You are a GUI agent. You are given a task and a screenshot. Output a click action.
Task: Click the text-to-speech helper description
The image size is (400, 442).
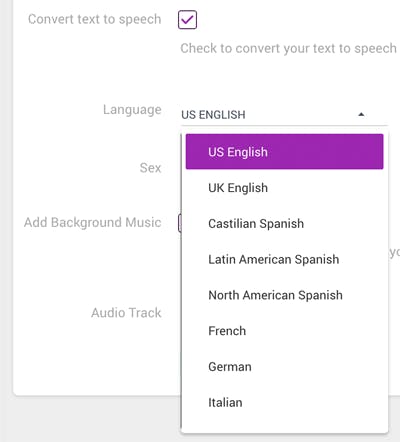(x=288, y=48)
